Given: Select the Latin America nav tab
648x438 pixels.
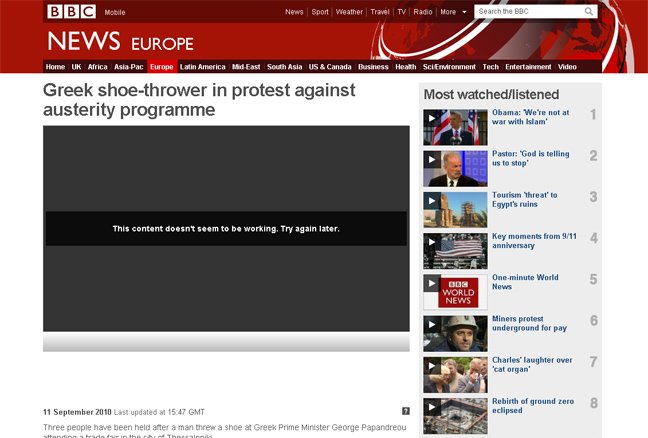Looking at the screenshot, I should pyautogui.click(x=203, y=67).
